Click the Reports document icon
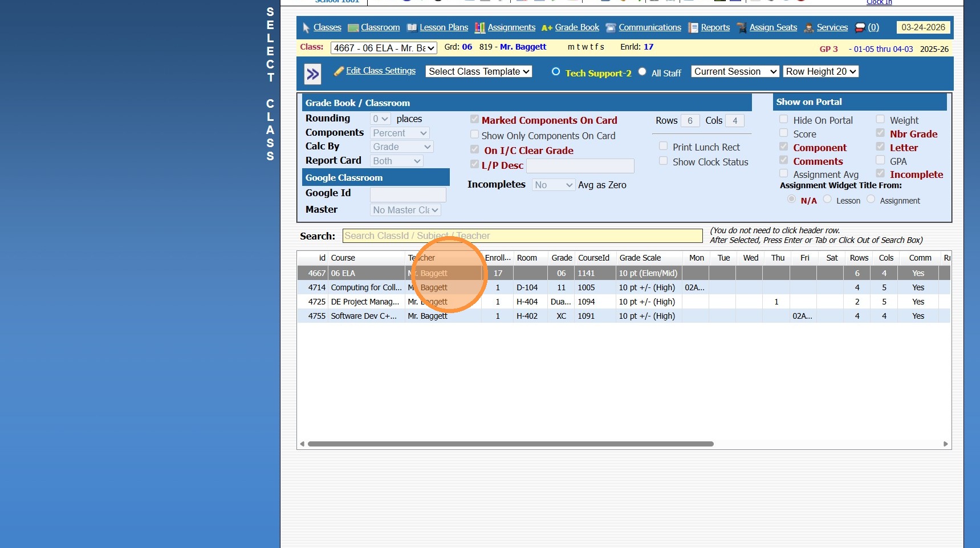Viewport: 980px width, 548px height. (693, 28)
